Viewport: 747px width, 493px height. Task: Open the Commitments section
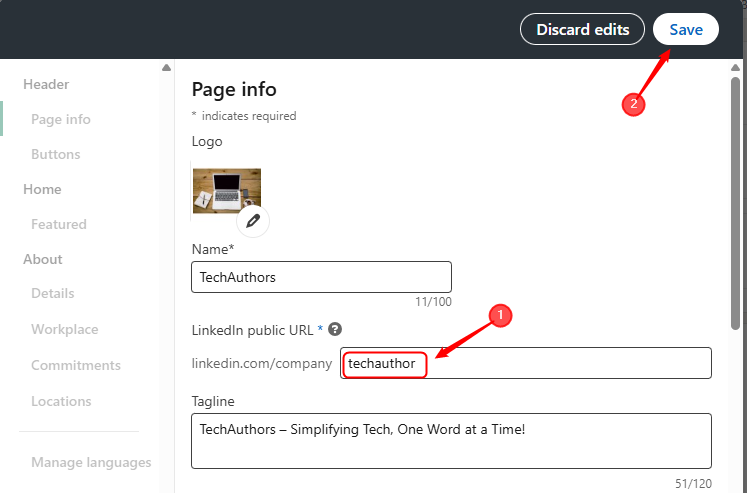click(76, 365)
